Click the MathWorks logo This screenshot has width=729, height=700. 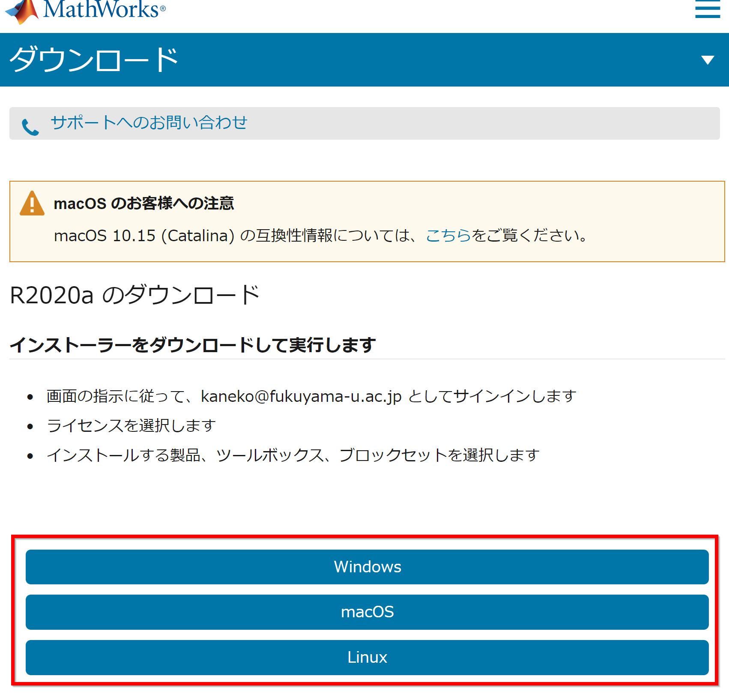[x=85, y=11]
